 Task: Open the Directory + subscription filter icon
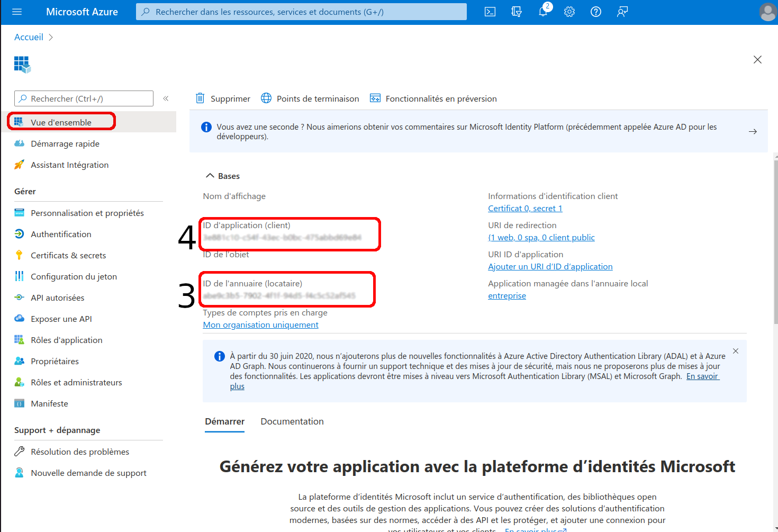(517, 12)
